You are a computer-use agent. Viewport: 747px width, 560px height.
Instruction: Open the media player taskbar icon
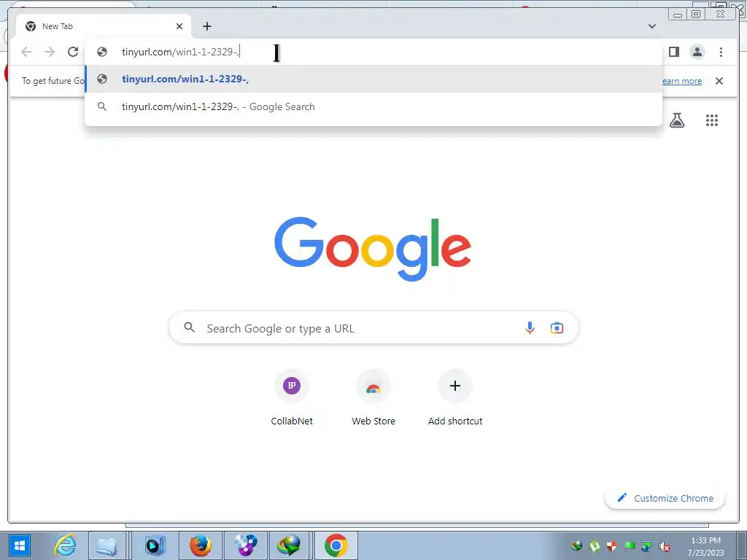pyautogui.click(x=155, y=545)
